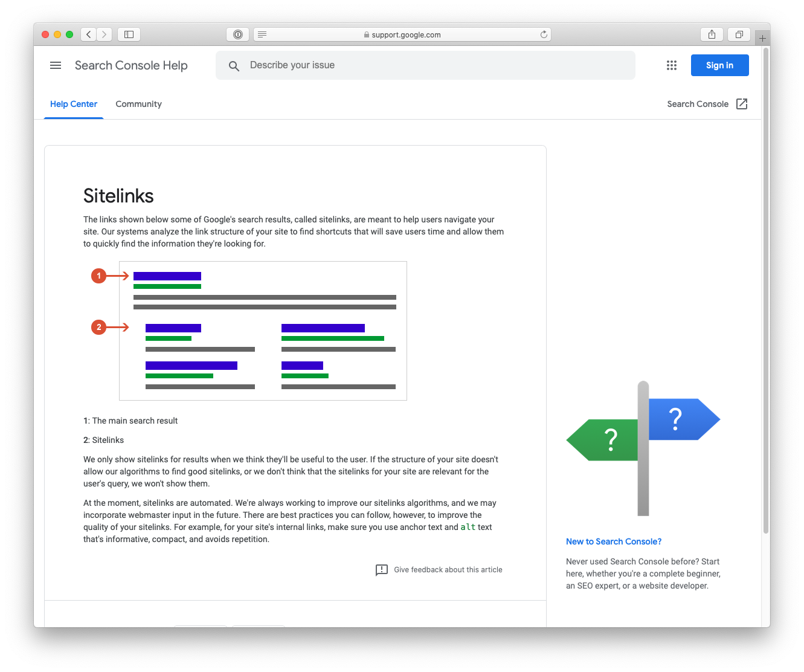Screen dimensions: 804x672
Task: Toggle the Safari sidebar button
Action: click(x=129, y=34)
